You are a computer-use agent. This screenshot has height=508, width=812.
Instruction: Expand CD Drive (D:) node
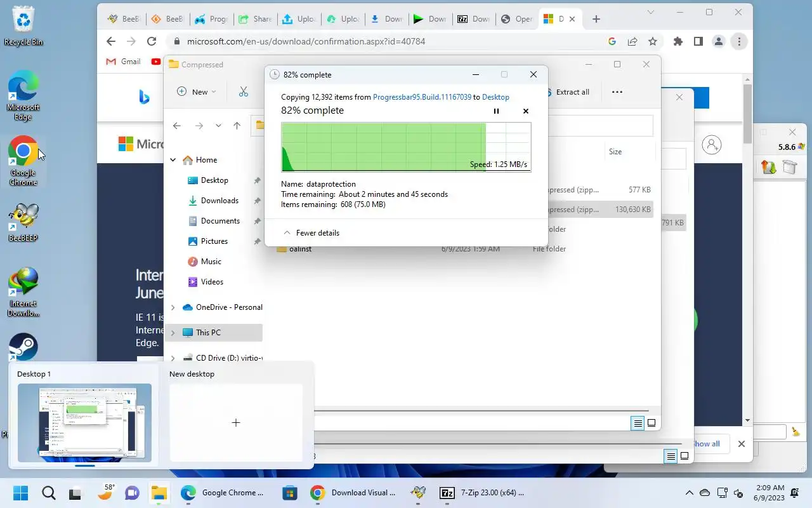pos(173,358)
